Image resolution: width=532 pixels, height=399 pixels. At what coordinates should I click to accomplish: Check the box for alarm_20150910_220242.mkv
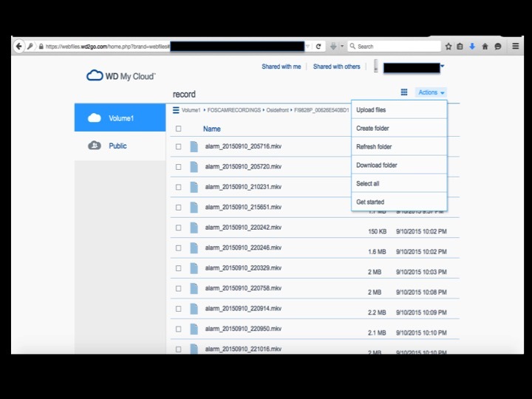coord(179,228)
